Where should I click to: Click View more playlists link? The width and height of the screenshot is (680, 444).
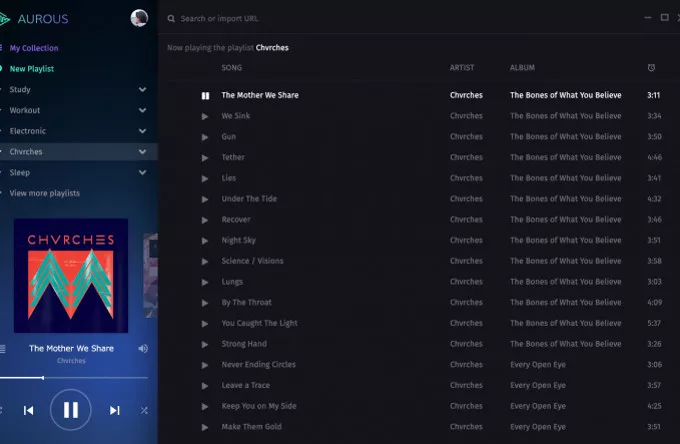(x=44, y=193)
